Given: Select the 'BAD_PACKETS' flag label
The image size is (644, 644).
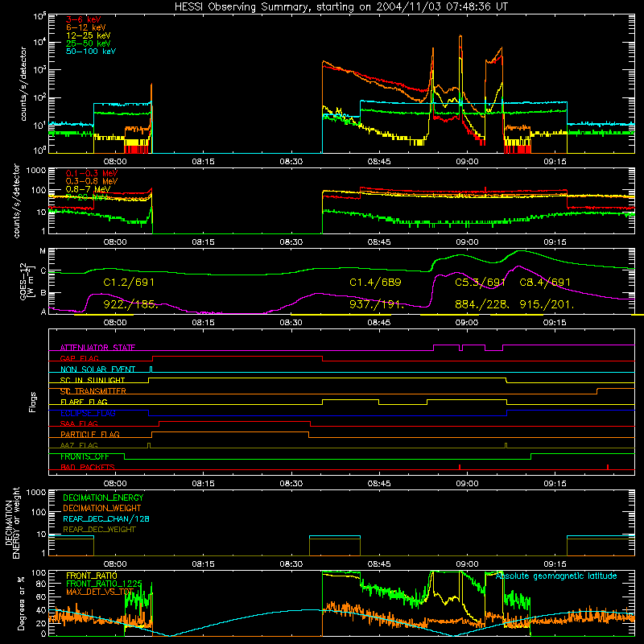Looking at the screenshot, I should click(x=88, y=467).
